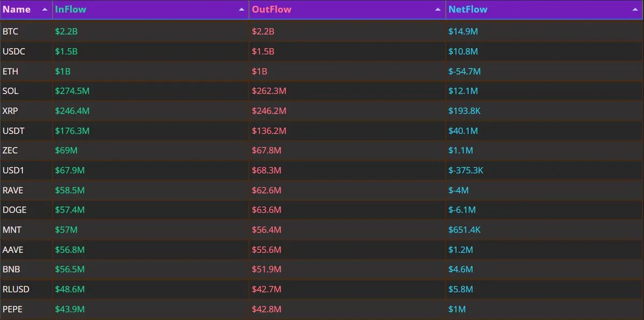Open the BTC row
This screenshot has height=320, width=644.
pos(322,32)
